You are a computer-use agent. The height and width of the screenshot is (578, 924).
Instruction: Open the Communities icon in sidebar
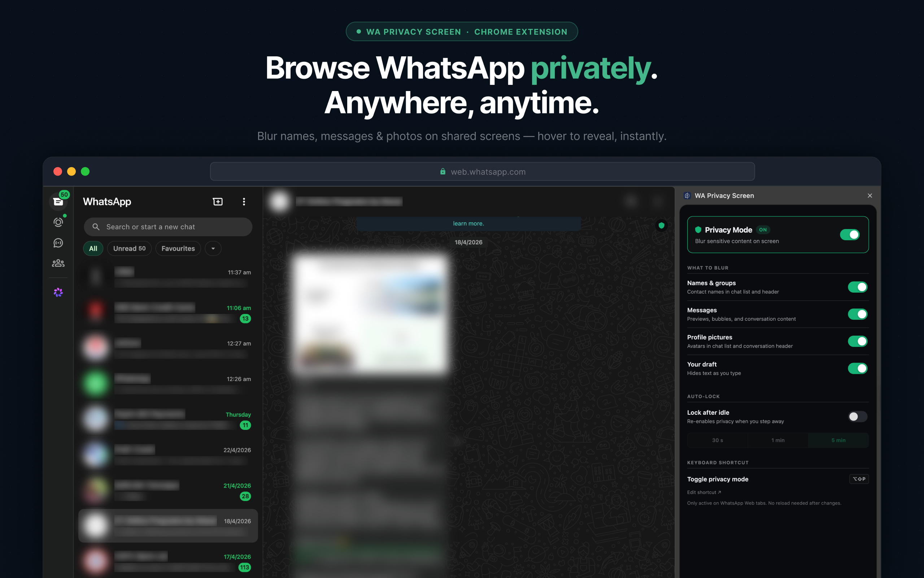coord(58,263)
